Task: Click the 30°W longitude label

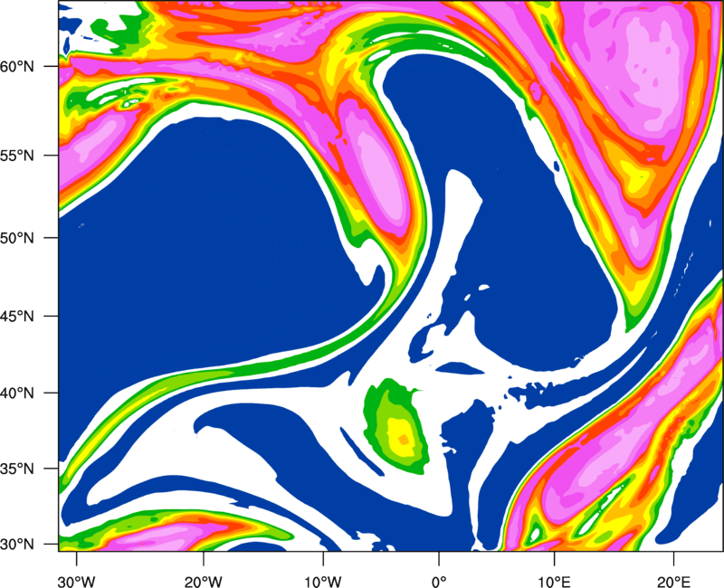Action: (77, 582)
